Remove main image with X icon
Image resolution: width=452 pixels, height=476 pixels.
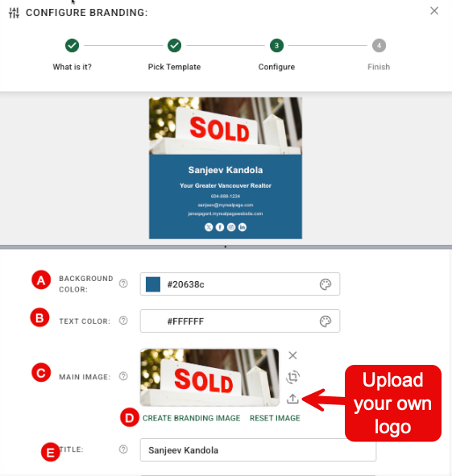coord(292,355)
